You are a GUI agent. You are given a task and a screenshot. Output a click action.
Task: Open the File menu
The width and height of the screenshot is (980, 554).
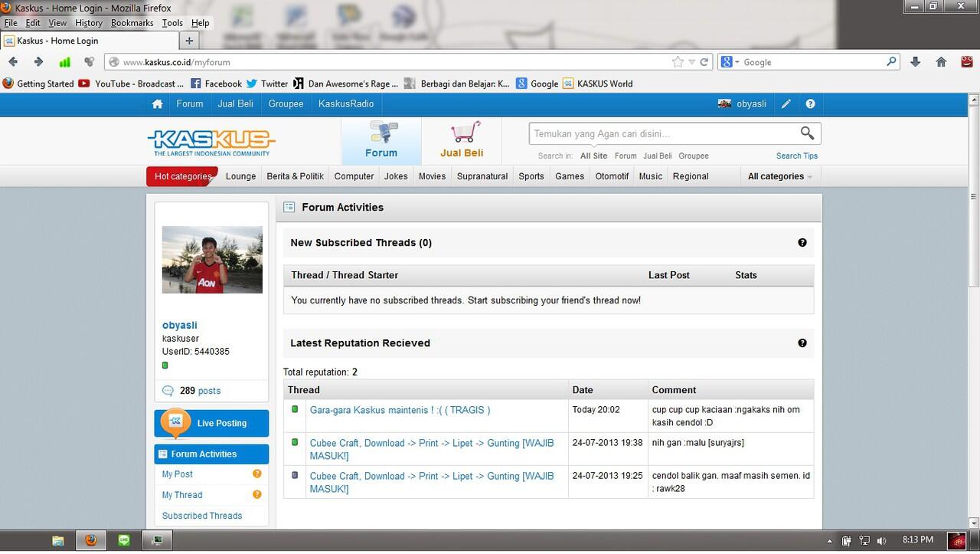[11, 23]
